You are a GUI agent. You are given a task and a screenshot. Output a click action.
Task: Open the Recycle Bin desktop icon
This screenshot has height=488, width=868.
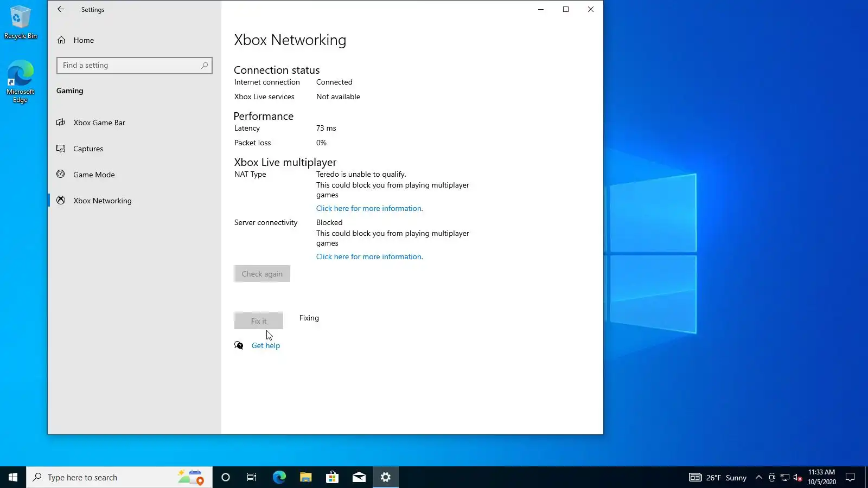pos(21,22)
